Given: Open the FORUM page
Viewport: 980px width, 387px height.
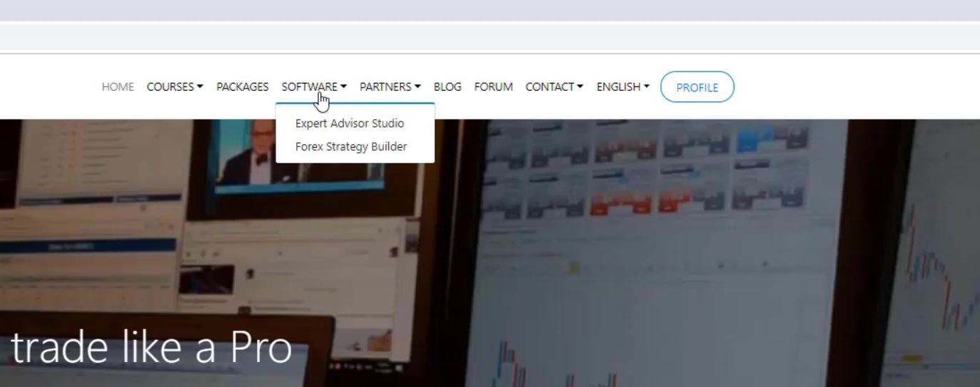Looking at the screenshot, I should (493, 87).
